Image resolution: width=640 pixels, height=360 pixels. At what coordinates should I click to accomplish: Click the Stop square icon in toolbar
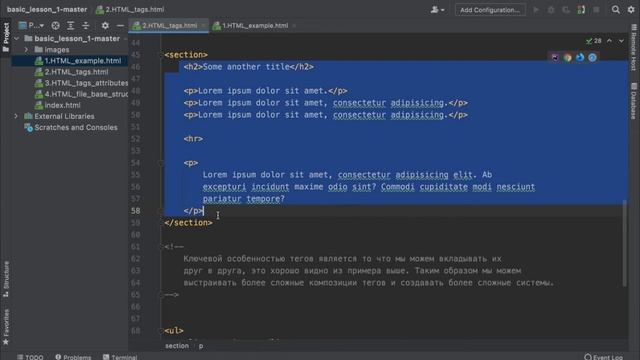click(x=596, y=10)
